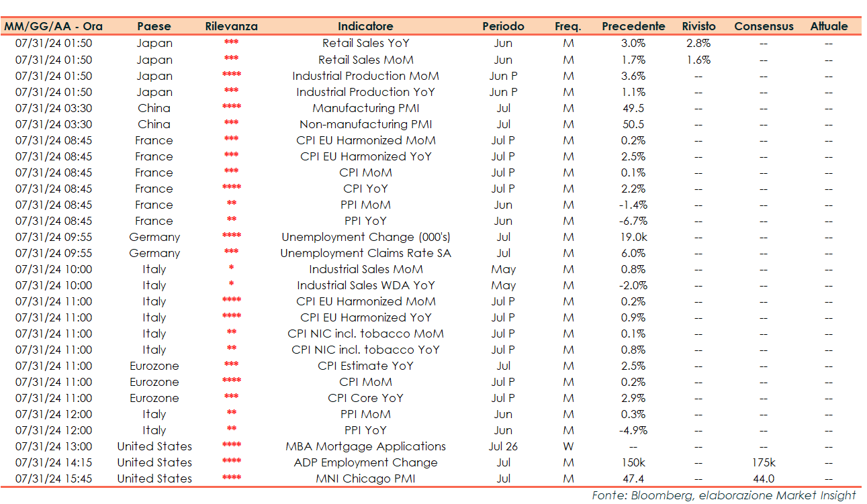Image resolution: width=867 pixels, height=504 pixels.
Task: Select the ADP Employment Change row label
Action: pos(365,462)
